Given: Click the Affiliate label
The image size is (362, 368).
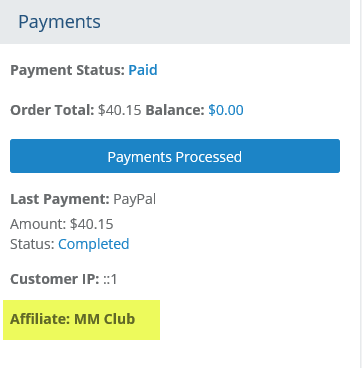Looking at the screenshot, I should tap(40, 319).
